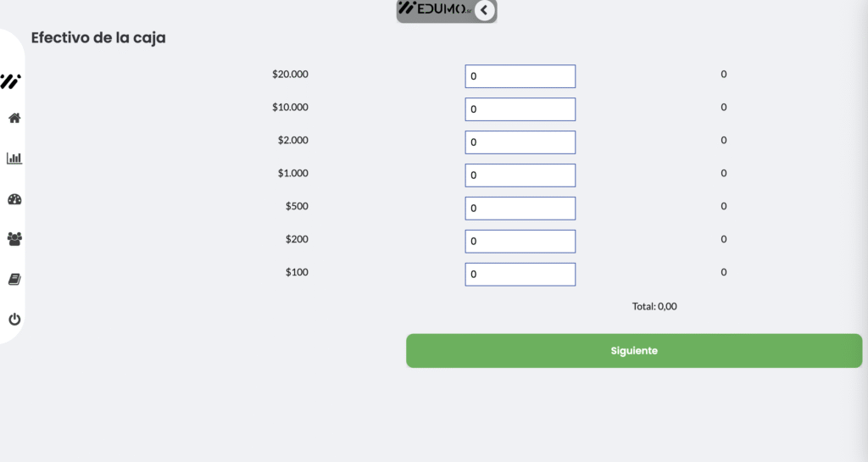This screenshot has width=868, height=462.
Task: Open the bar chart reports icon
Action: coord(14,159)
